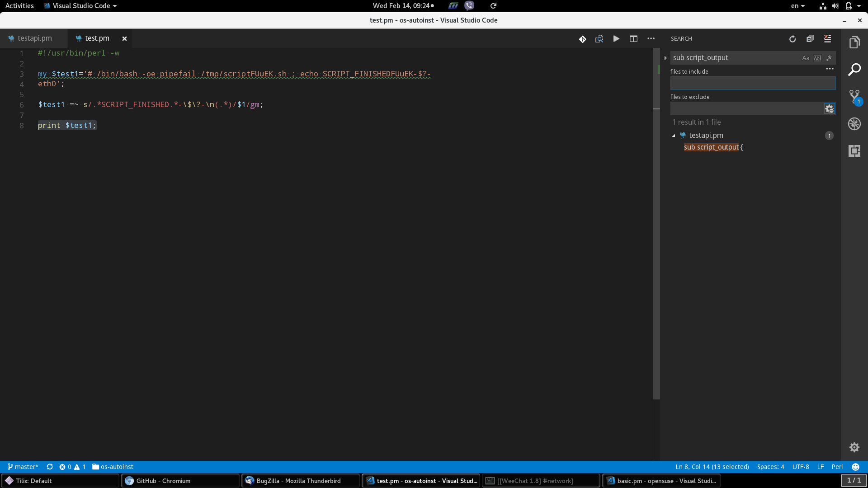Open the file Explorer view

(854, 42)
